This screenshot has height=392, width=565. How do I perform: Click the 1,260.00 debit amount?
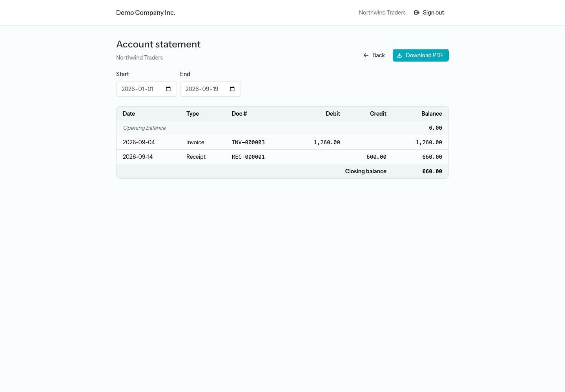[327, 142]
